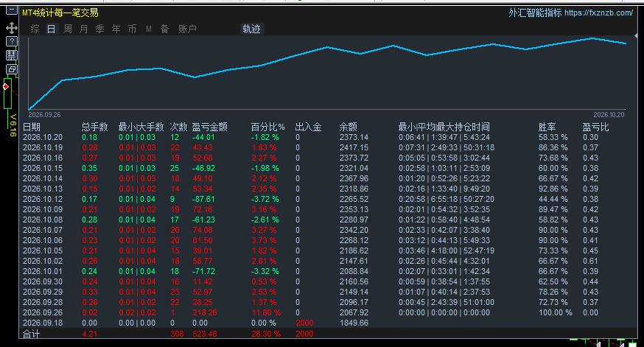Switch to the 季 quarterly tab
The image size is (644, 347).
pos(99,29)
